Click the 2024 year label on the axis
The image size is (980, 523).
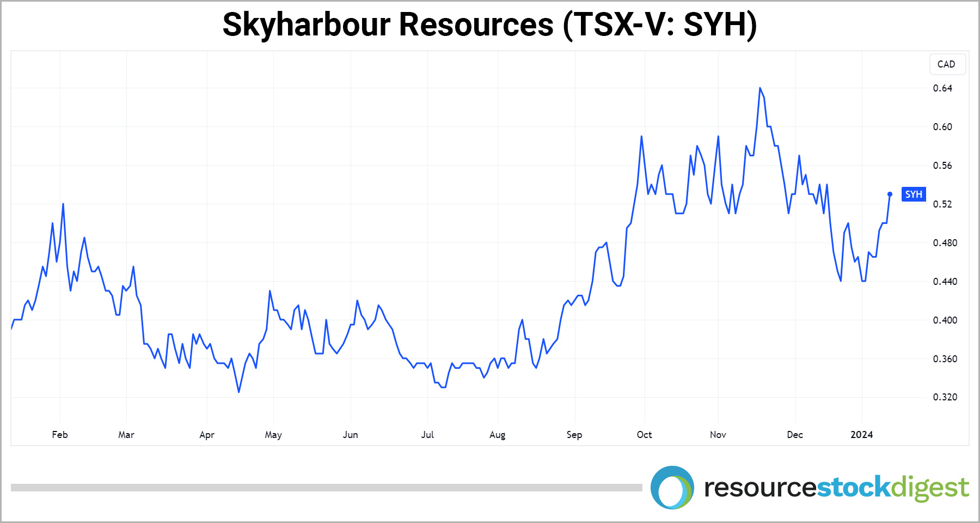pos(861,435)
